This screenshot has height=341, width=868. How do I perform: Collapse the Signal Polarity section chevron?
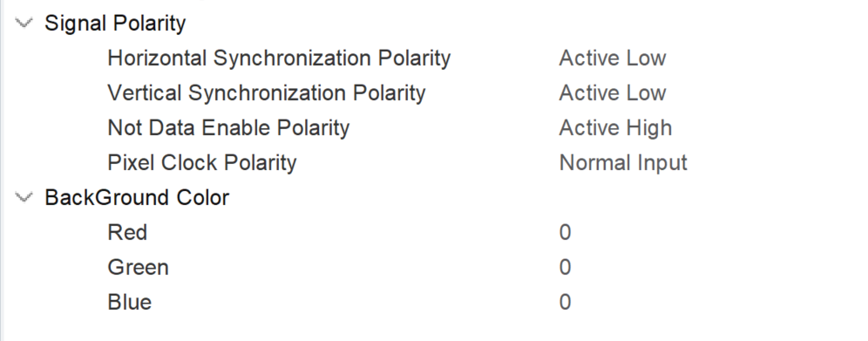pos(24,24)
